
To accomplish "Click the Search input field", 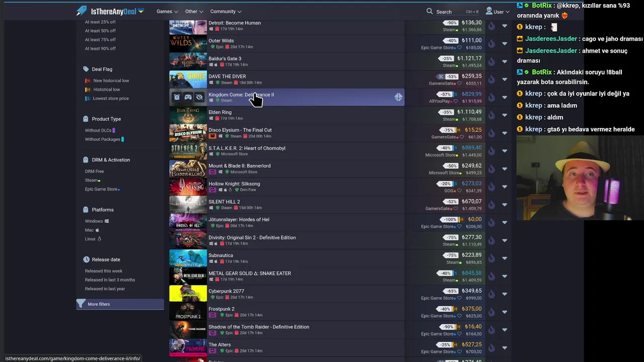I will (452, 12).
